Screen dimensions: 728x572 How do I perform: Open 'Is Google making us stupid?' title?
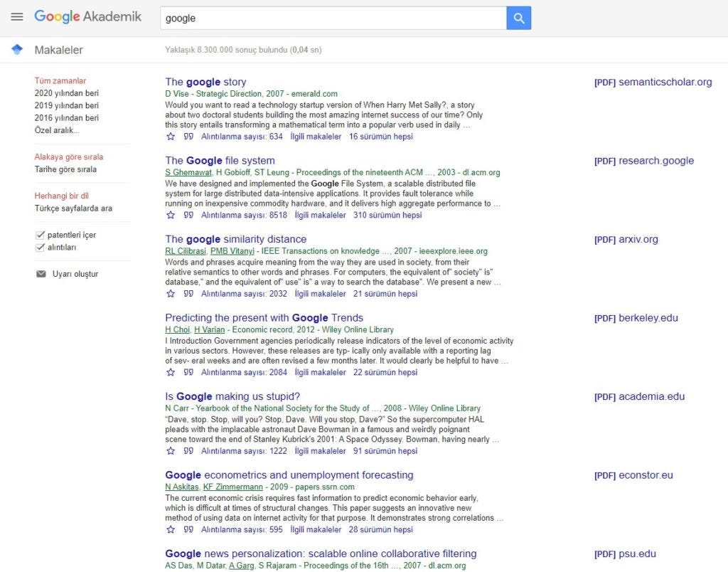tap(232, 396)
